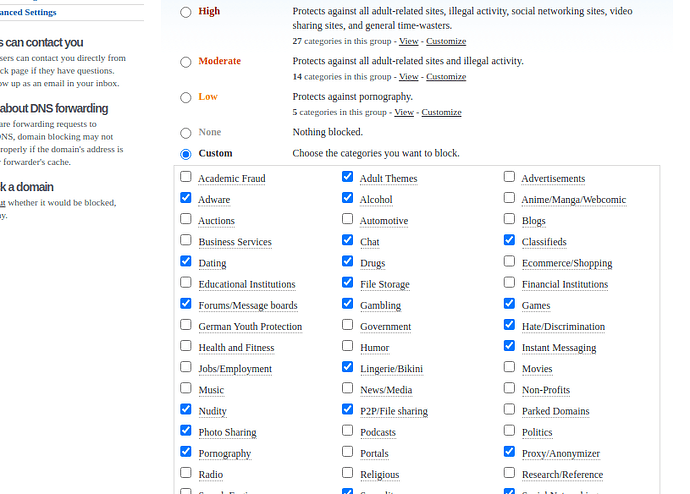The height and width of the screenshot is (494, 690).
Task: Uncheck the Instant Messaging checkbox
Action: pos(510,346)
